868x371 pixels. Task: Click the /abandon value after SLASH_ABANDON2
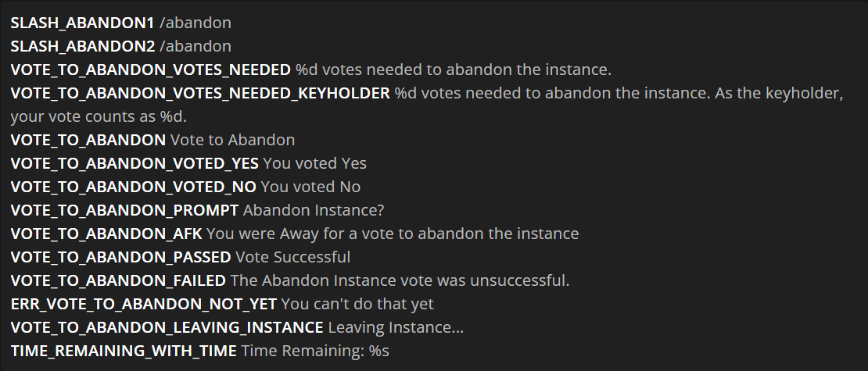pyautogui.click(x=195, y=46)
